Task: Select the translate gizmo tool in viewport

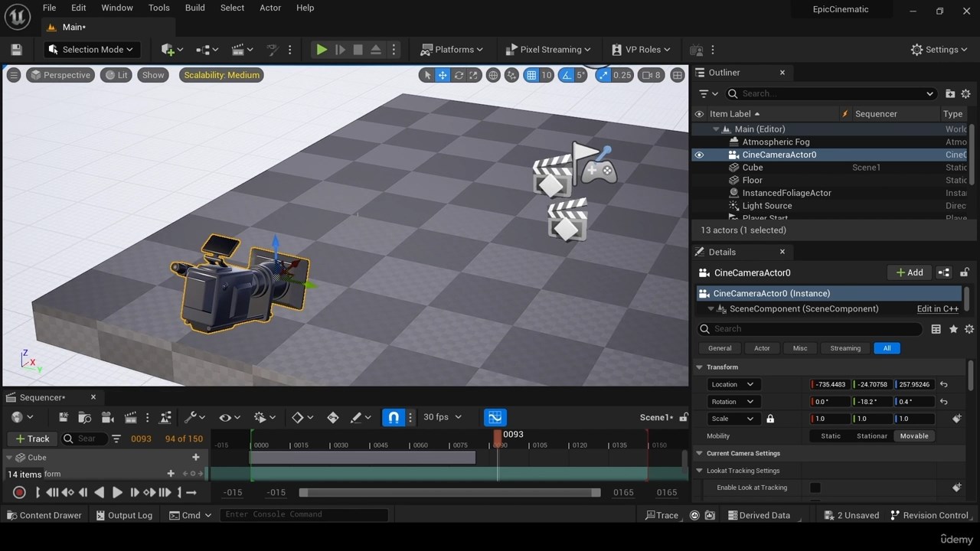Action: (443, 75)
